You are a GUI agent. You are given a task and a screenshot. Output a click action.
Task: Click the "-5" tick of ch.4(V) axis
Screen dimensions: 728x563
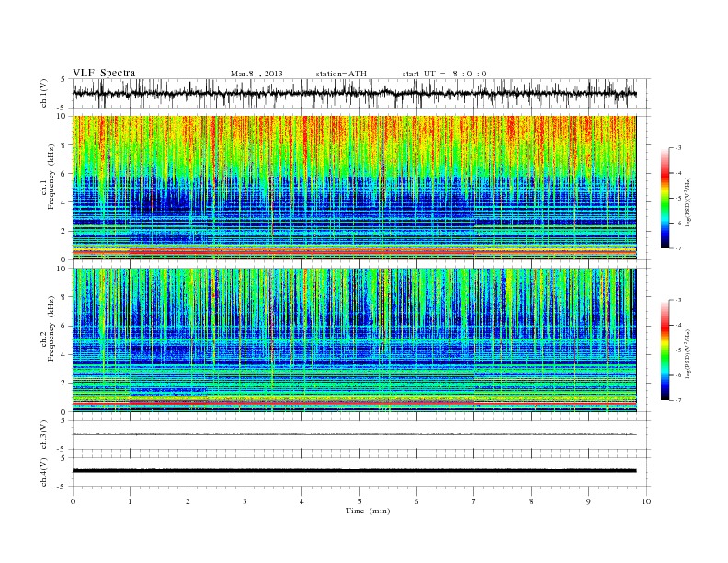63,487
